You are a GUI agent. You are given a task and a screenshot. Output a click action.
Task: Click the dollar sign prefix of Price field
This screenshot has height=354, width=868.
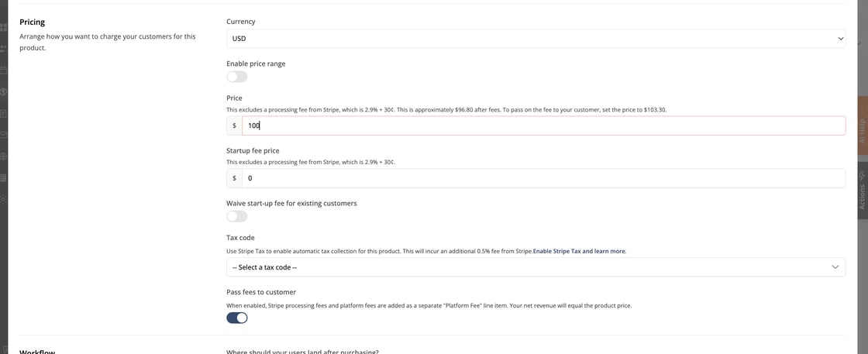[235, 125]
